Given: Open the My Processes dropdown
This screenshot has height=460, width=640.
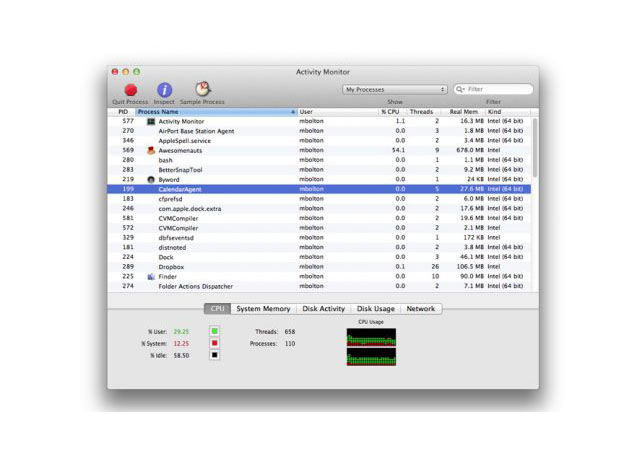Looking at the screenshot, I should [395, 89].
